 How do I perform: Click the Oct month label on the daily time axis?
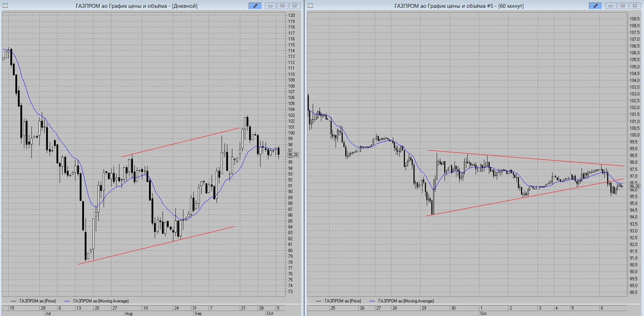coord(270,313)
